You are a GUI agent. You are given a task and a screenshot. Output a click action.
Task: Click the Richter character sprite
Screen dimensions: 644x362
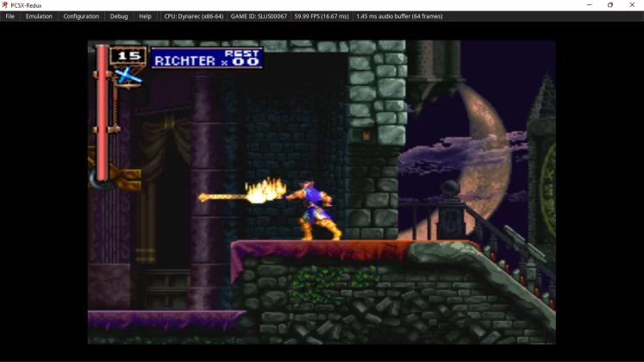(314, 210)
